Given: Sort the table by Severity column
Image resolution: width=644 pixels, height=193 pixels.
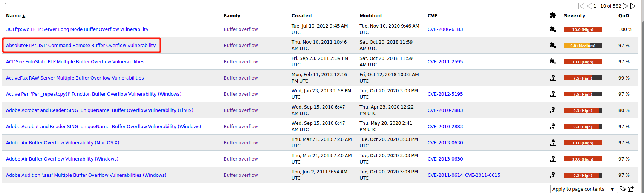Looking at the screenshot, I should coord(574,16).
